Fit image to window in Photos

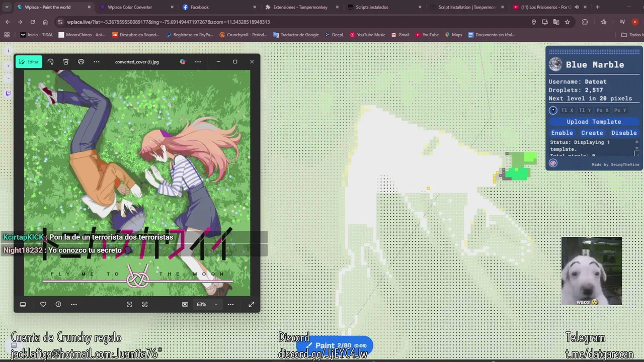pyautogui.click(x=129, y=304)
